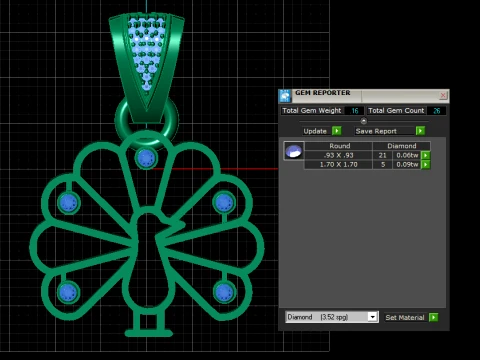Select the upper right blue gem on feathers
Viewport: 480px width, 360px height.
[224, 202]
